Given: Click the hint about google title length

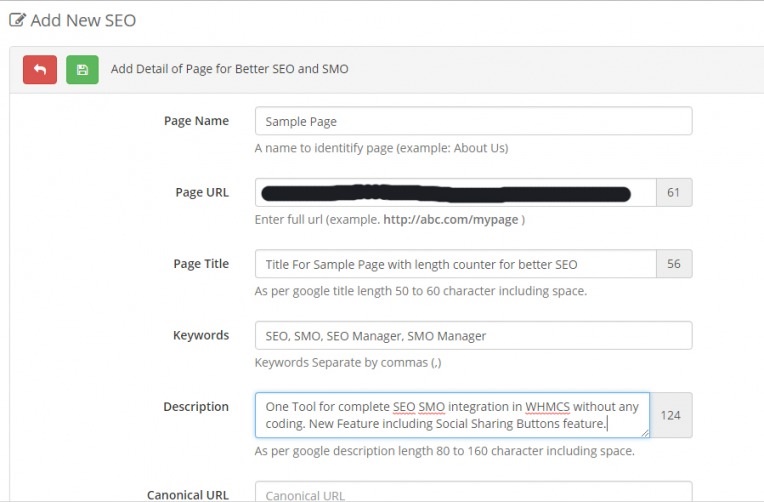Looking at the screenshot, I should click(x=421, y=291).
